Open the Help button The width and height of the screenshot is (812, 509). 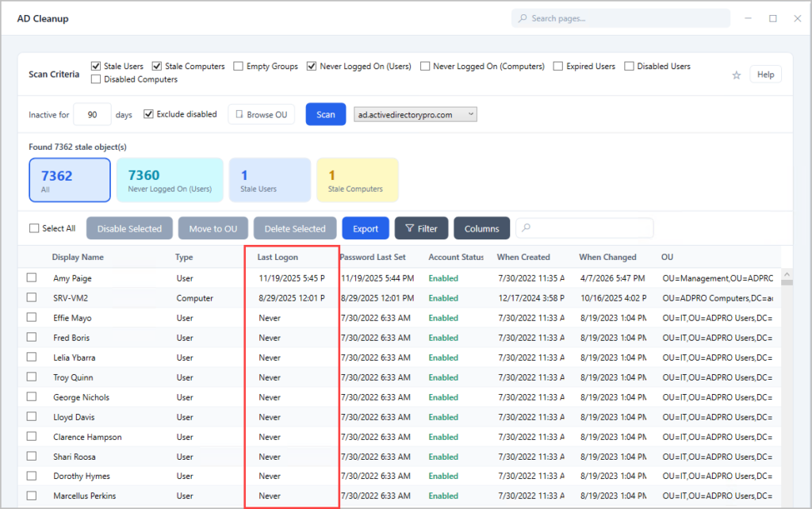pos(765,75)
